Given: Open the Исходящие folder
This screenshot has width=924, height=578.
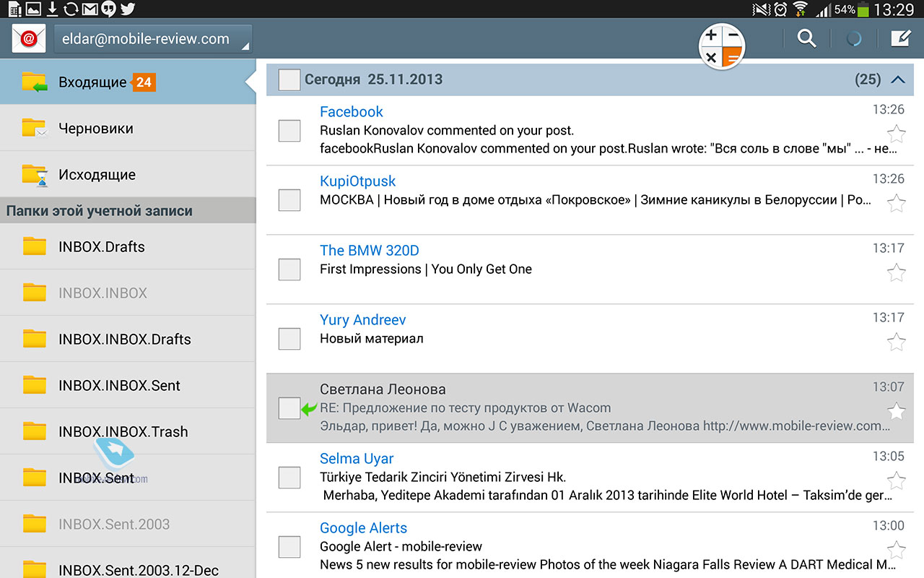Looking at the screenshot, I should (x=128, y=174).
